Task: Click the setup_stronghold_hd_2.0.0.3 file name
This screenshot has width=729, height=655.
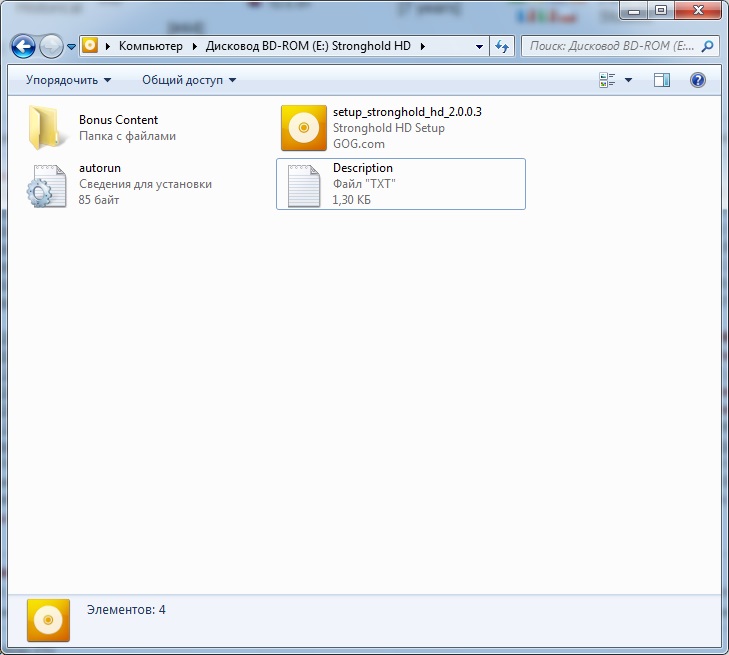Action: pos(407,112)
